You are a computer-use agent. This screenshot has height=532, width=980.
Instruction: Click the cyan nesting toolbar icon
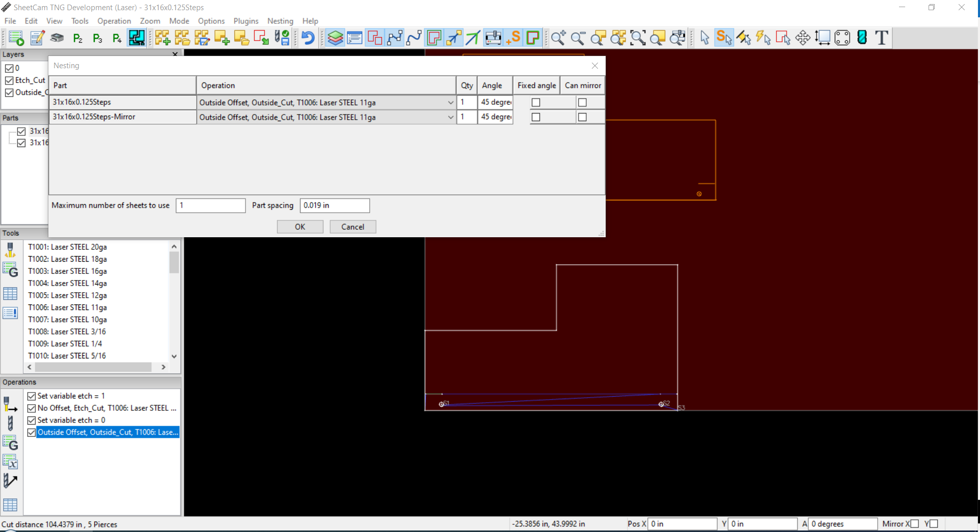137,38
